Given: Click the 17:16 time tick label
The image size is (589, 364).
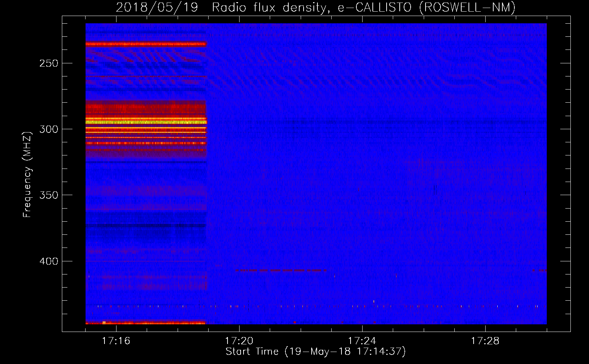Looking at the screenshot, I should pos(116,341).
